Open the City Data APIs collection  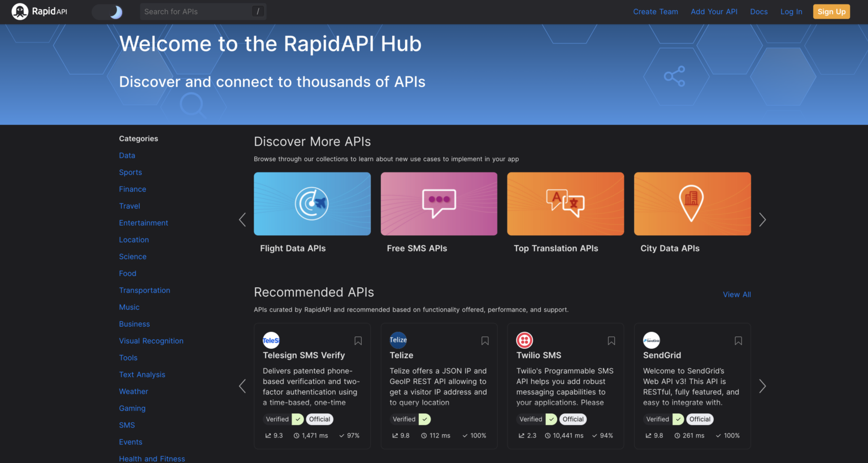(692, 204)
